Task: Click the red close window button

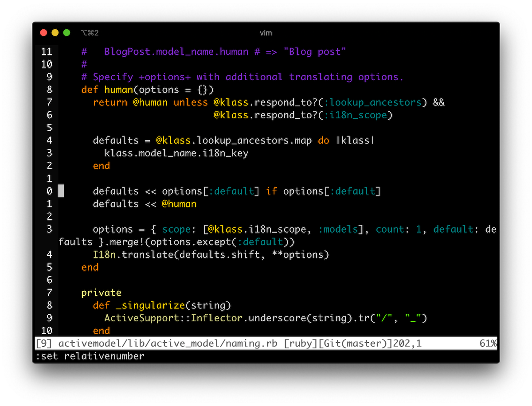Action: (43, 33)
